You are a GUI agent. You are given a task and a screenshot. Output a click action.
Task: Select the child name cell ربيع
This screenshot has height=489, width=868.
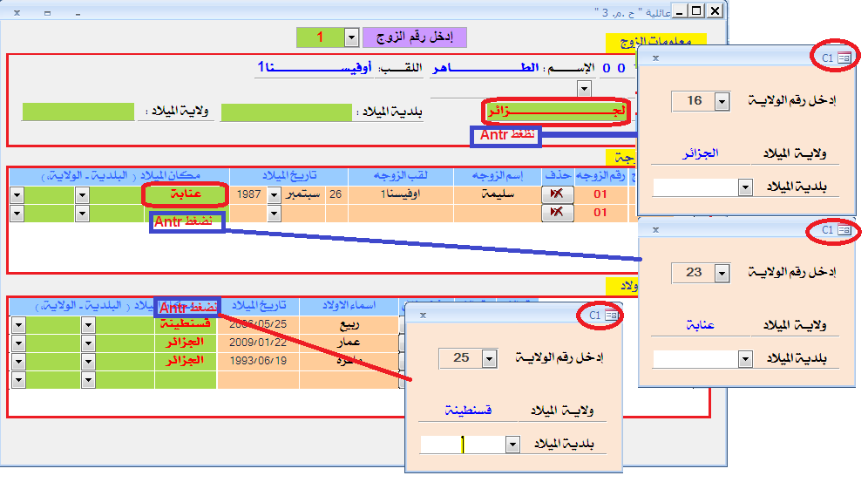click(x=348, y=325)
